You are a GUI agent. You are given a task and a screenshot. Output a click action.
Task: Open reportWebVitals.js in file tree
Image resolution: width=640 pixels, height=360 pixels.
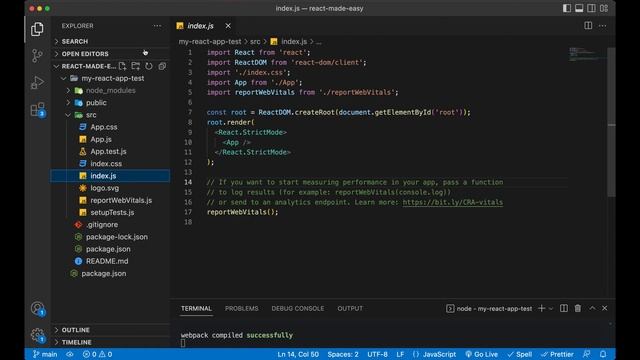click(x=110, y=200)
